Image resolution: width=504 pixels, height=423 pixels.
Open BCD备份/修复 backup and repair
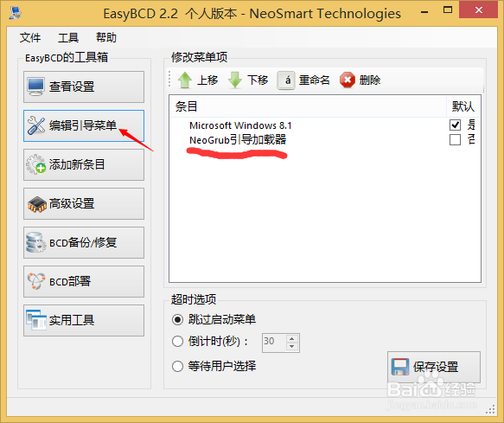pyautogui.click(x=84, y=242)
